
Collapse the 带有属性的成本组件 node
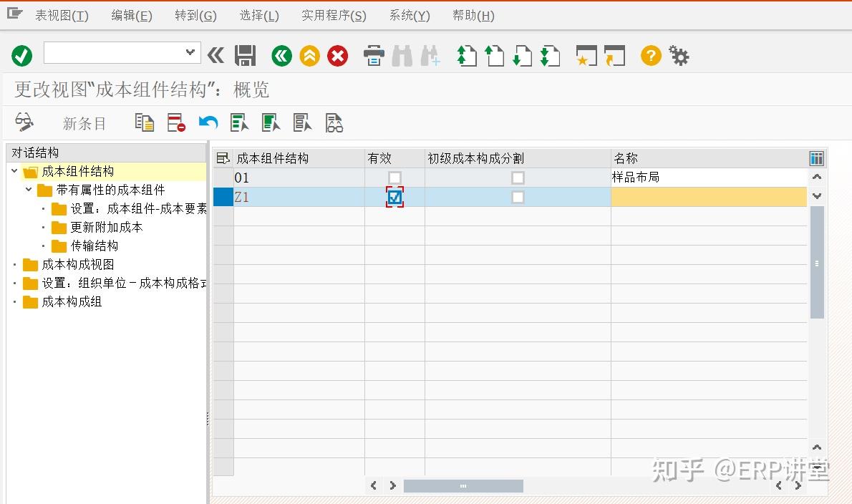tap(28, 190)
